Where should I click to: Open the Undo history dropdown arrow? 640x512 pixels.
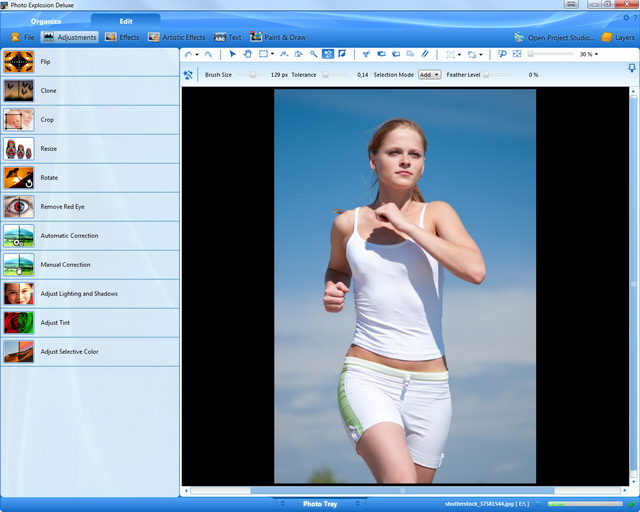pos(197,55)
